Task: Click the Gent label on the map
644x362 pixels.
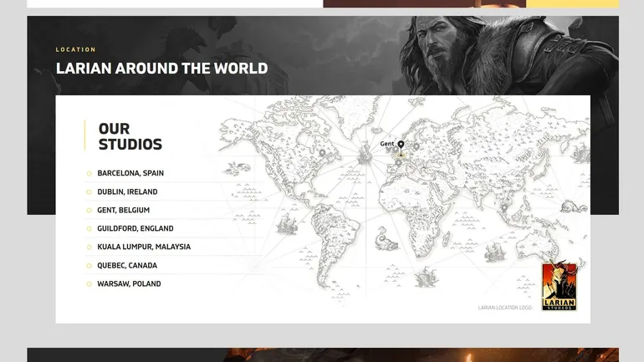Action: 386,144
